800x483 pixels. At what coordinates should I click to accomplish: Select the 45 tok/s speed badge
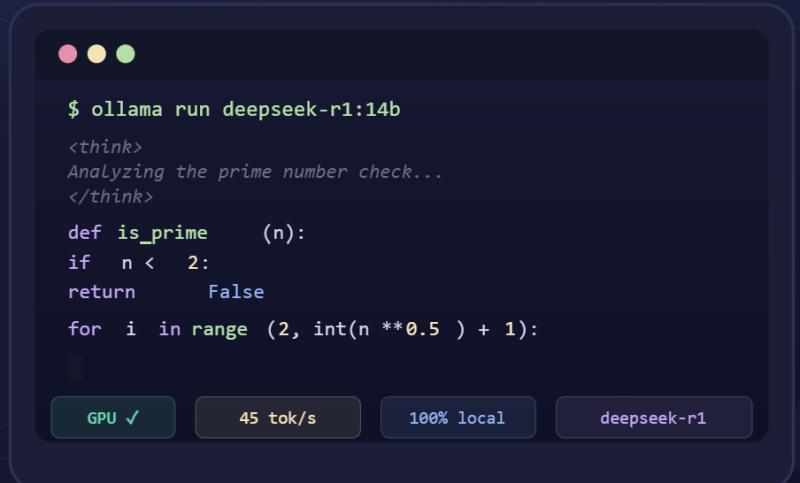(x=277, y=418)
